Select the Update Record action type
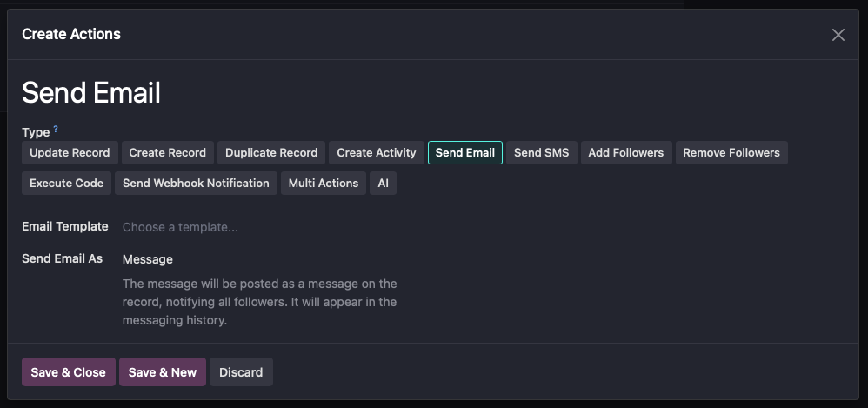This screenshot has width=868, height=408. click(70, 152)
